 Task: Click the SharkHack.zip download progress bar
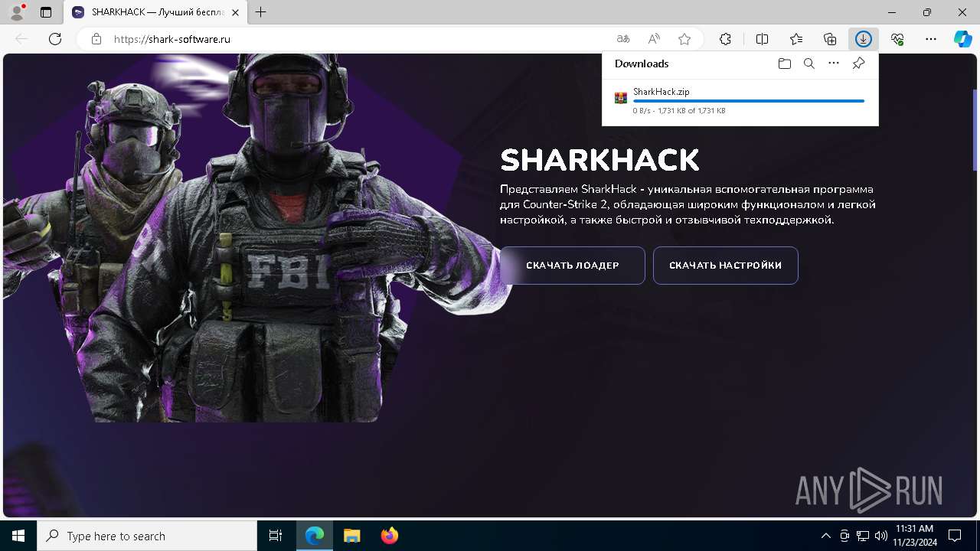point(749,101)
